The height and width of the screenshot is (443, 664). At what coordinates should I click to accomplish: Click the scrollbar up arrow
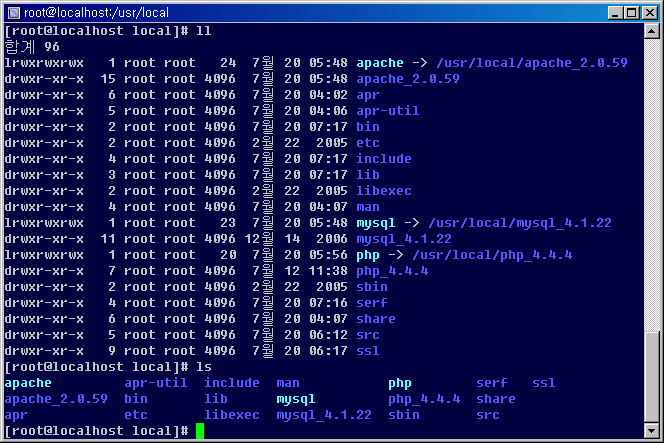pyautogui.click(x=651, y=31)
